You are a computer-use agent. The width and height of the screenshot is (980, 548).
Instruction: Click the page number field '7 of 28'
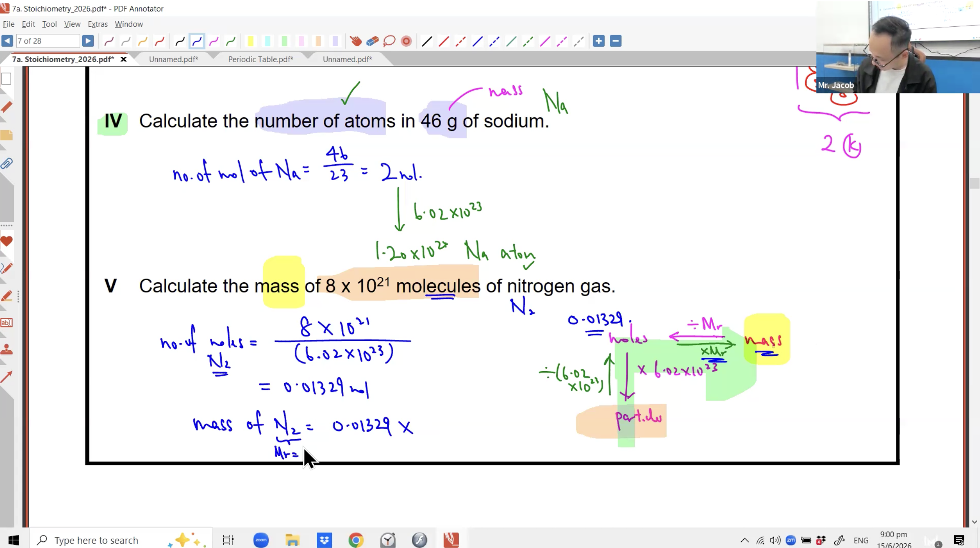(x=48, y=41)
